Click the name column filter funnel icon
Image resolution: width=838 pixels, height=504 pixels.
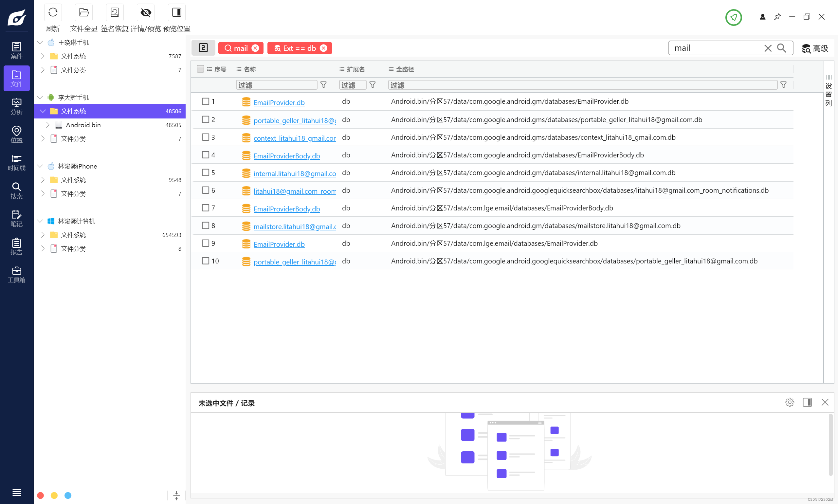323,85
